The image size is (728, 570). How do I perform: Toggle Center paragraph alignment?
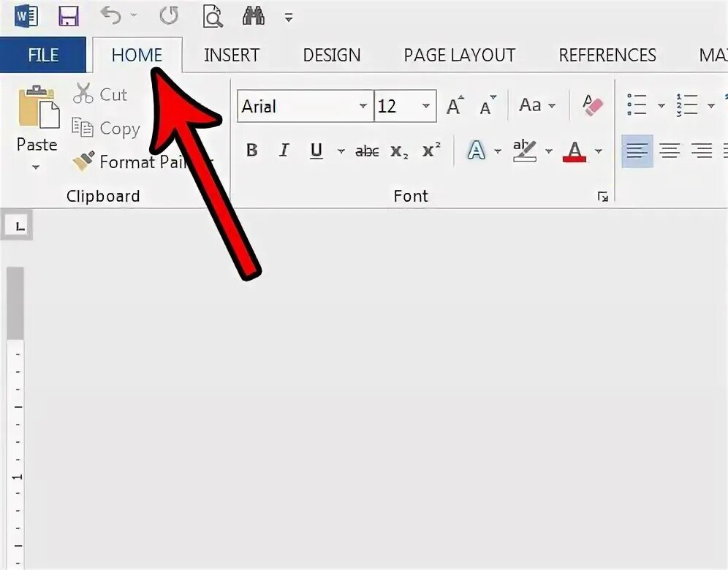670,151
